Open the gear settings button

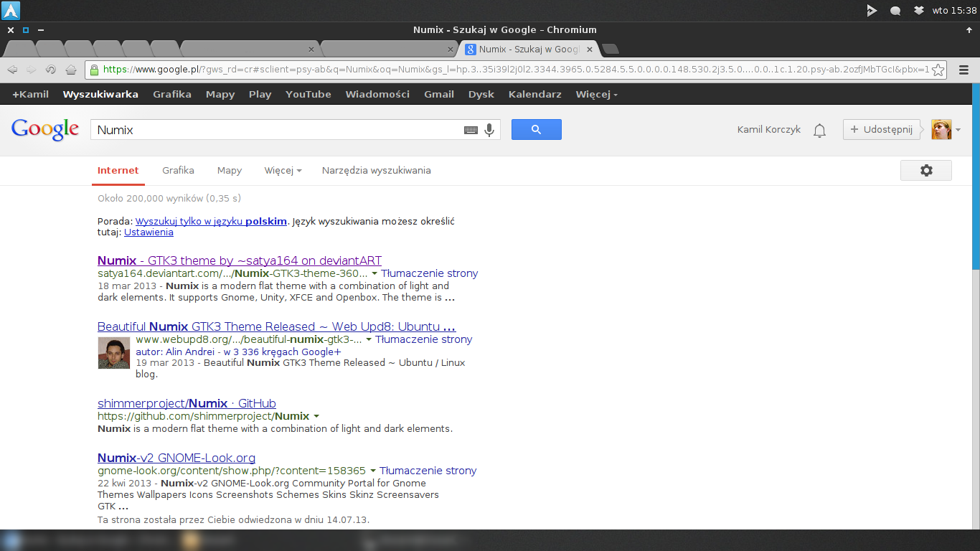(926, 170)
